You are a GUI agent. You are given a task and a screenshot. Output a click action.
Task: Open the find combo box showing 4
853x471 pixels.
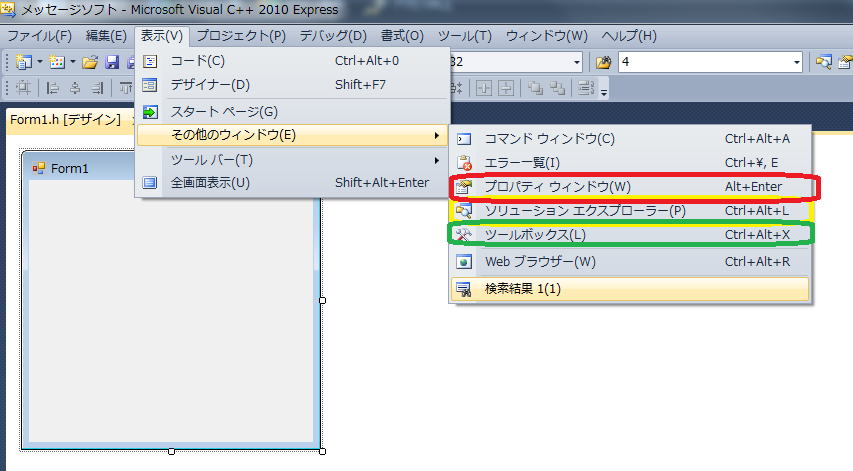[x=796, y=62]
